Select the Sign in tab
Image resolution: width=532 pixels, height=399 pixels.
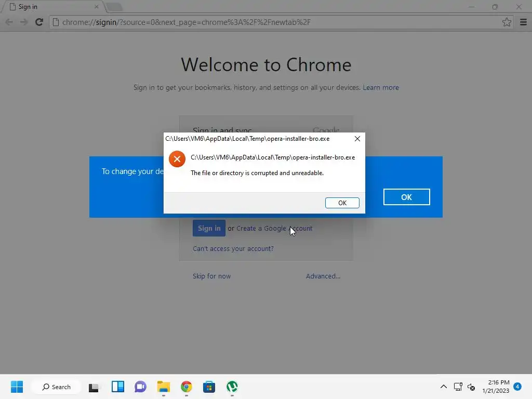(52, 7)
